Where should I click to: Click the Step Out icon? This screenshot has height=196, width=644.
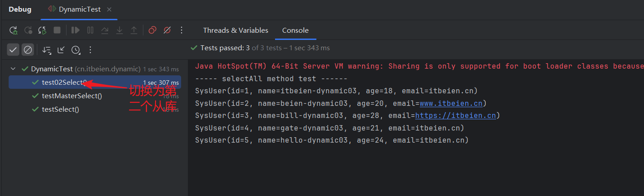coord(134,30)
